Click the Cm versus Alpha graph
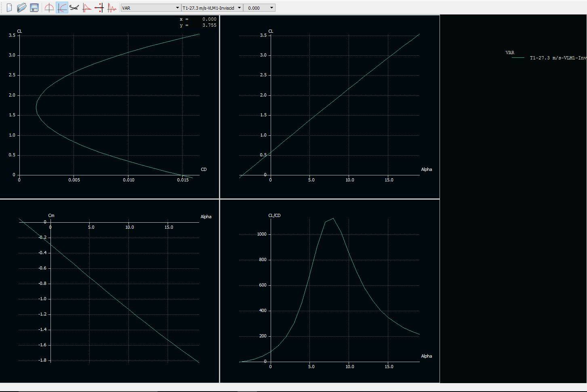 (x=109, y=291)
